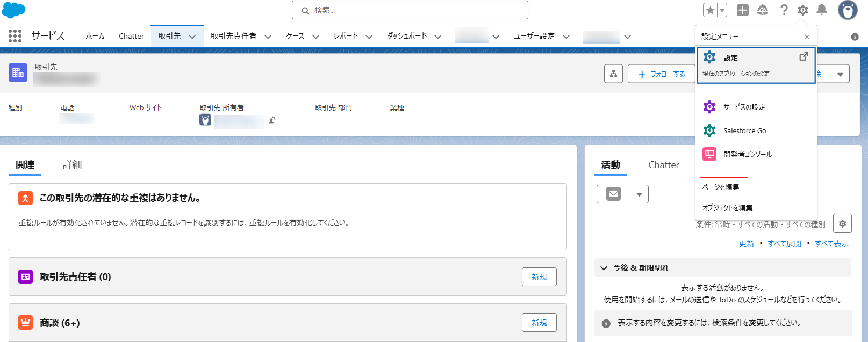Switch to the 詳細 tab
The width and height of the screenshot is (868, 342).
[x=72, y=165]
